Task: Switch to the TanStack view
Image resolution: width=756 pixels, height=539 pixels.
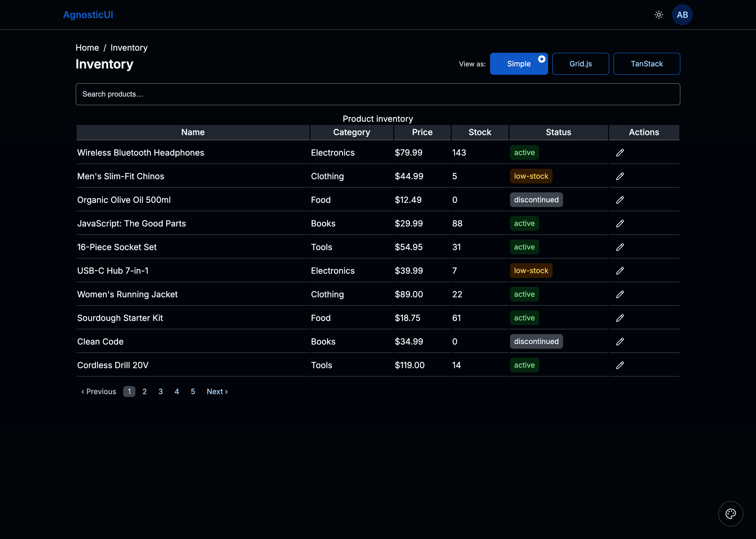Action: pyautogui.click(x=647, y=64)
